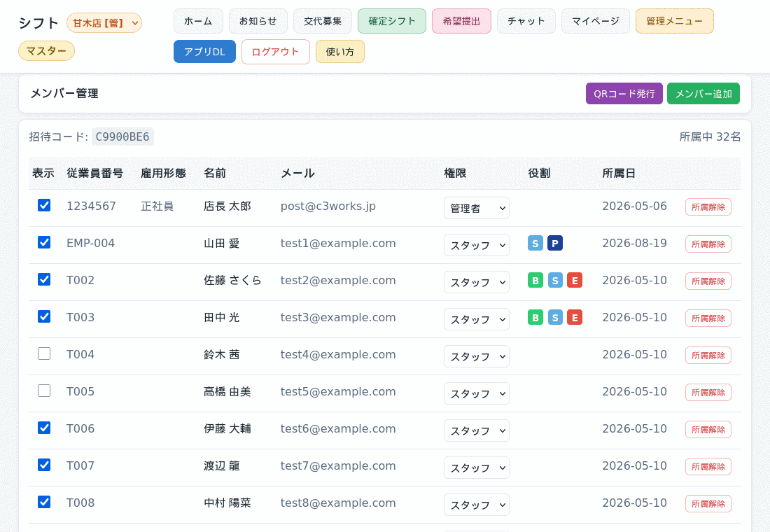Click the 所属日 column header
The height and width of the screenshot is (532, 770).
point(619,173)
